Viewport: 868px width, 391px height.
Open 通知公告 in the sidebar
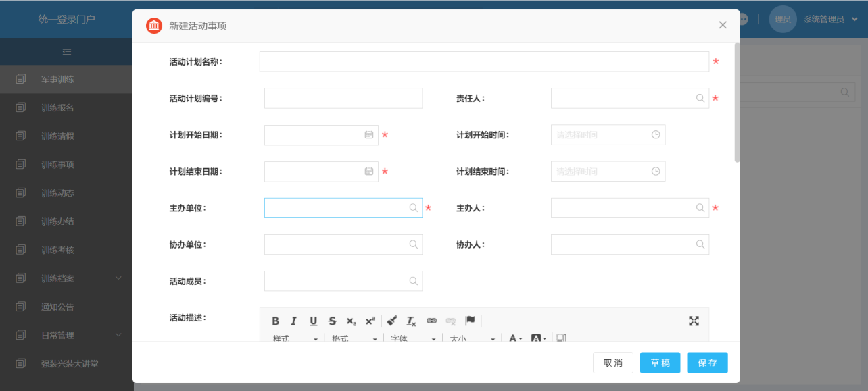click(57, 307)
